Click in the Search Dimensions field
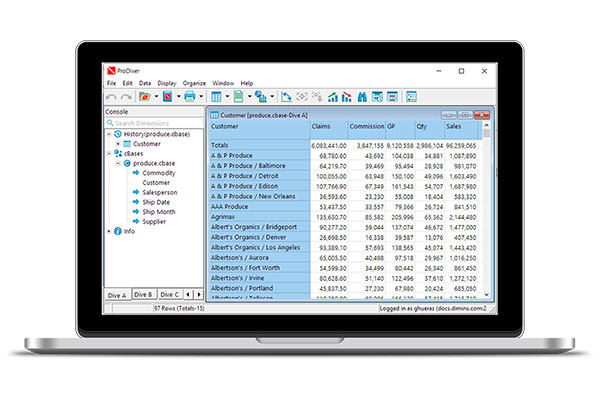Viewport: 600px width, 400px height. point(155,123)
